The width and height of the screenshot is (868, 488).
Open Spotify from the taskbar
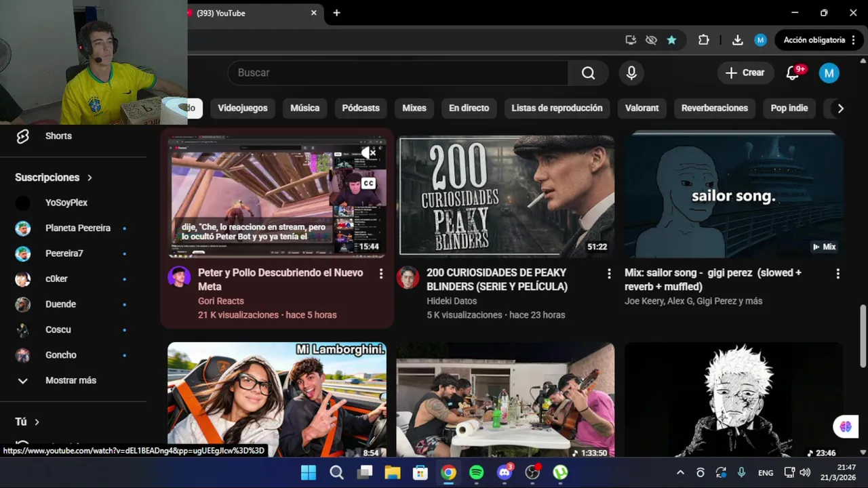[476, 472]
